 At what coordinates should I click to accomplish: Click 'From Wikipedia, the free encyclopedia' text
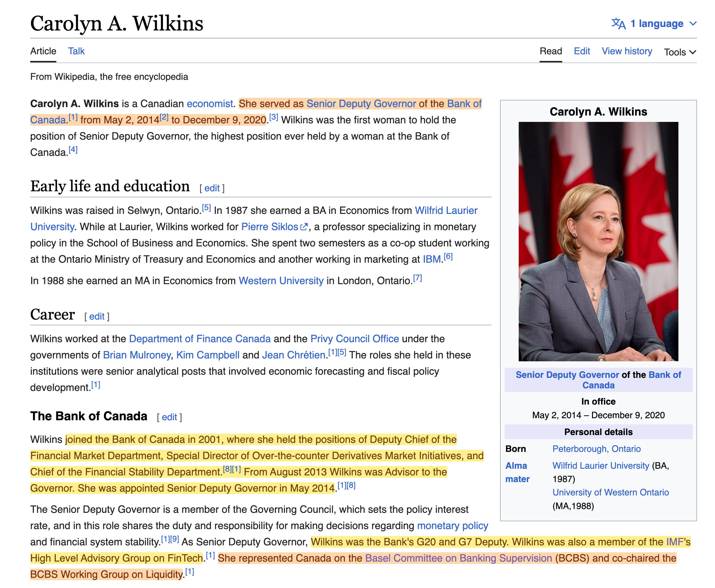click(x=109, y=77)
